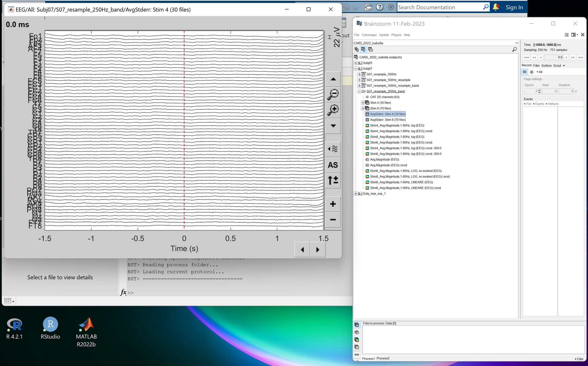Click the <<< time jump button
This screenshot has height=366, width=588.
pos(526,57)
